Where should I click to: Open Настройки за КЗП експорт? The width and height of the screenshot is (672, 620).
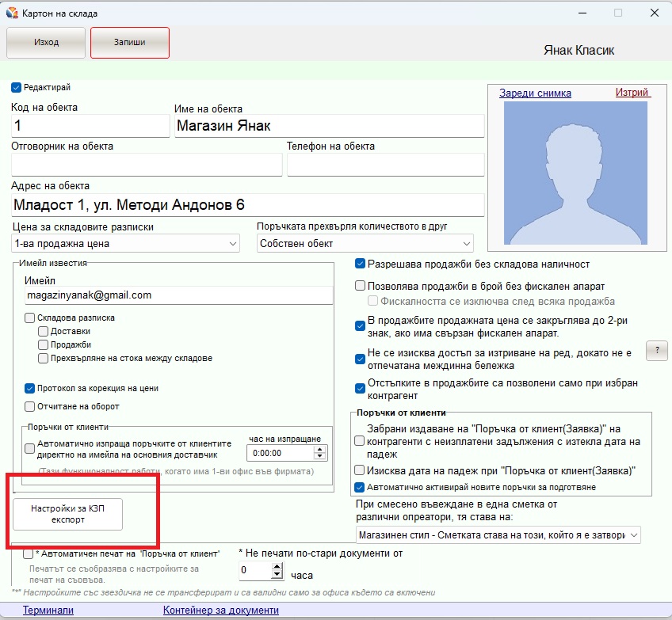click(68, 514)
